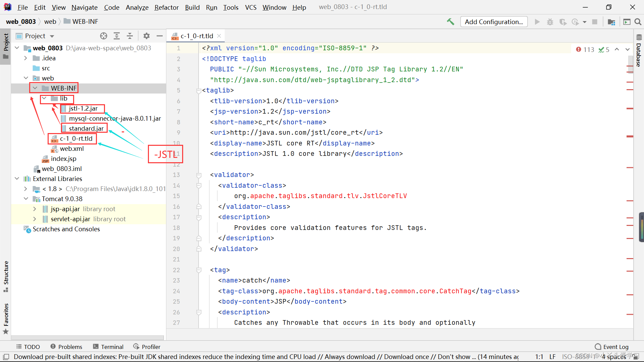Image resolution: width=644 pixels, height=362 pixels.
Task: Open the Problems tool window
Action: [x=66, y=347]
